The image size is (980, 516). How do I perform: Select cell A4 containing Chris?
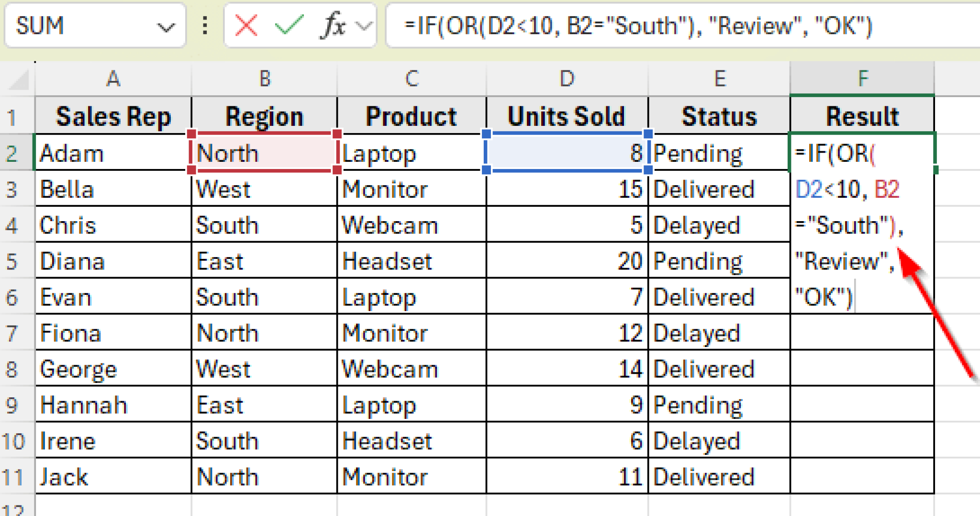[113, 225]
